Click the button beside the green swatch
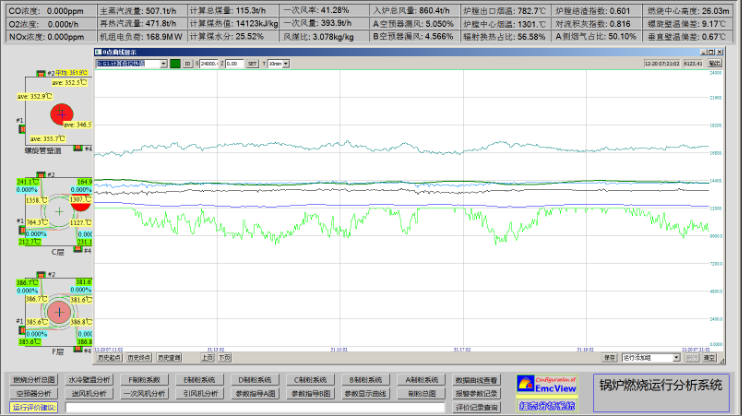 (188, 63)
